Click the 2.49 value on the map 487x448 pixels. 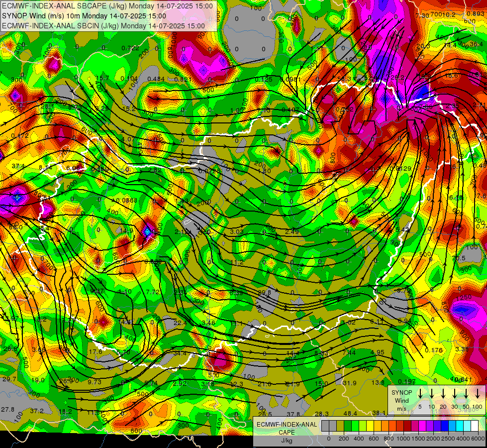[292, 231]
